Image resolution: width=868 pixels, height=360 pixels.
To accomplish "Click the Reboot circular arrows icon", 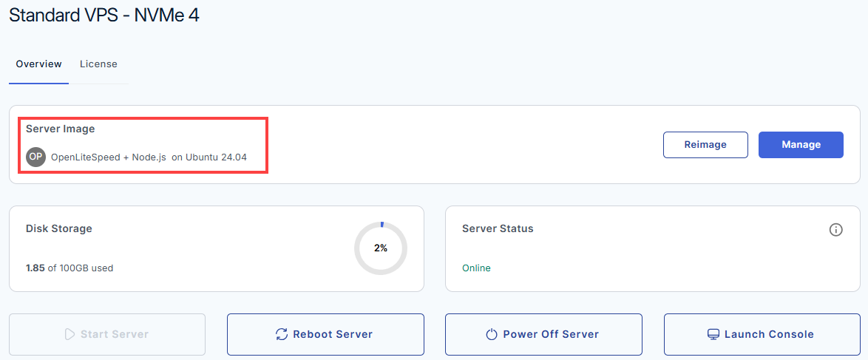I will tap(282, 335).
